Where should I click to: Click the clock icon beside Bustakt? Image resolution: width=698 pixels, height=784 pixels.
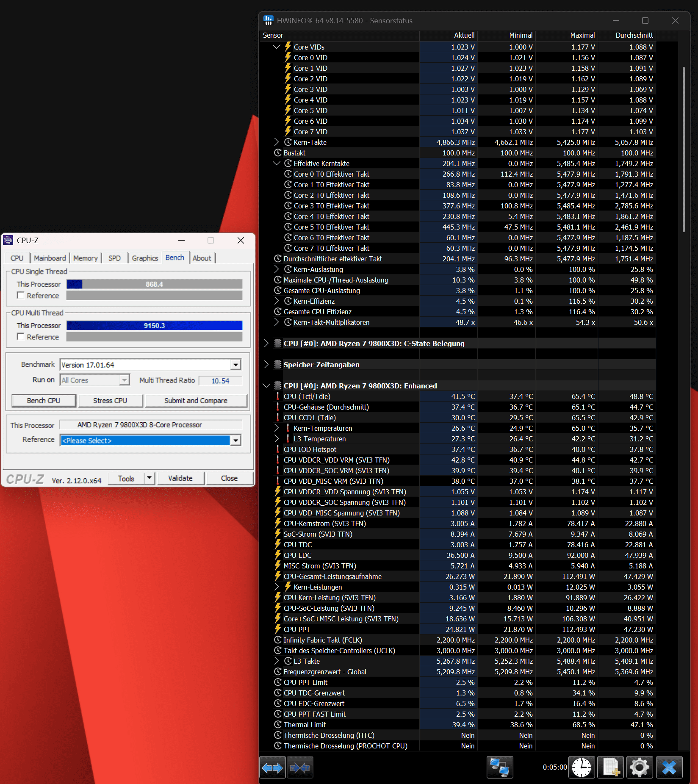tap(278, 152)
